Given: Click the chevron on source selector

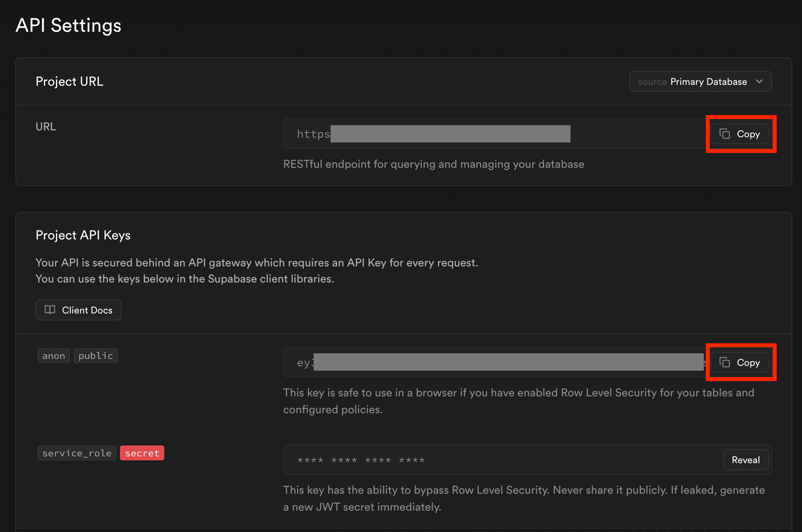Looking at the screenshot, I should 759,82.
